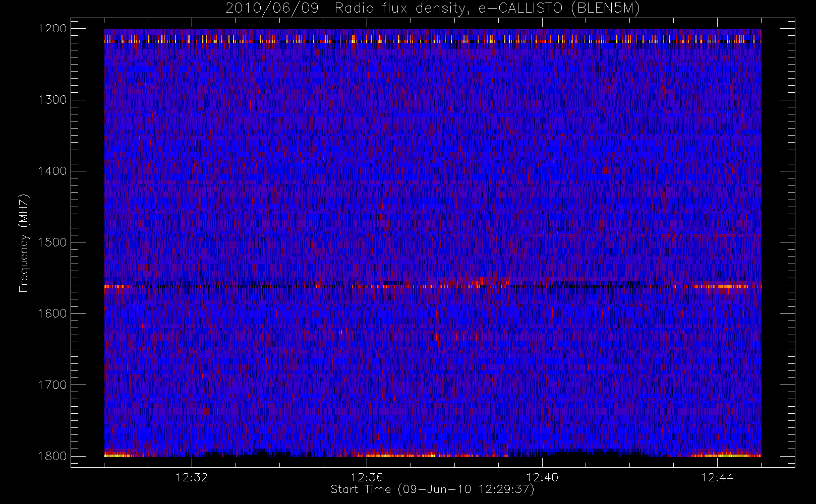Click the date '2010/06/09' in title

point(272,9)
